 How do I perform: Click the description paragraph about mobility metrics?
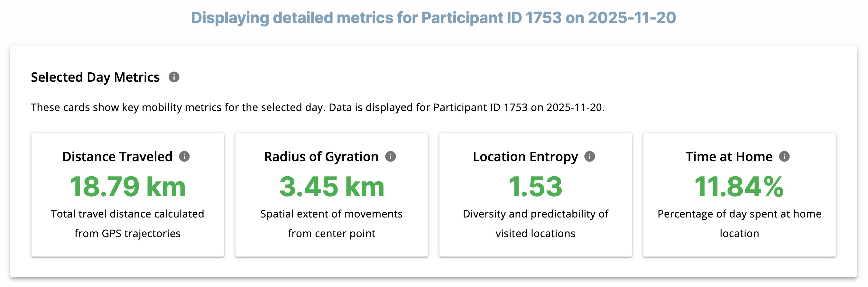(318, 107)
